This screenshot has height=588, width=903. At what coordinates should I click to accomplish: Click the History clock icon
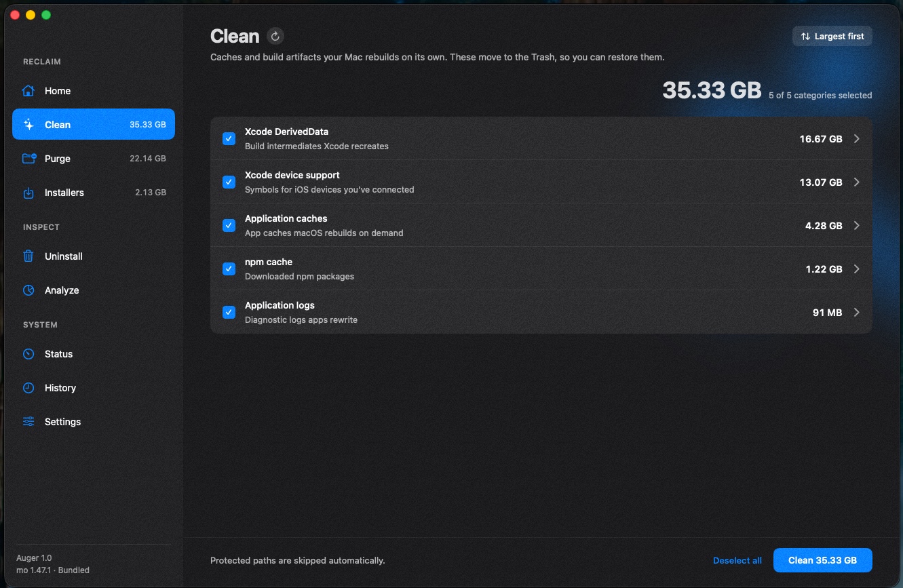point(28,388)
